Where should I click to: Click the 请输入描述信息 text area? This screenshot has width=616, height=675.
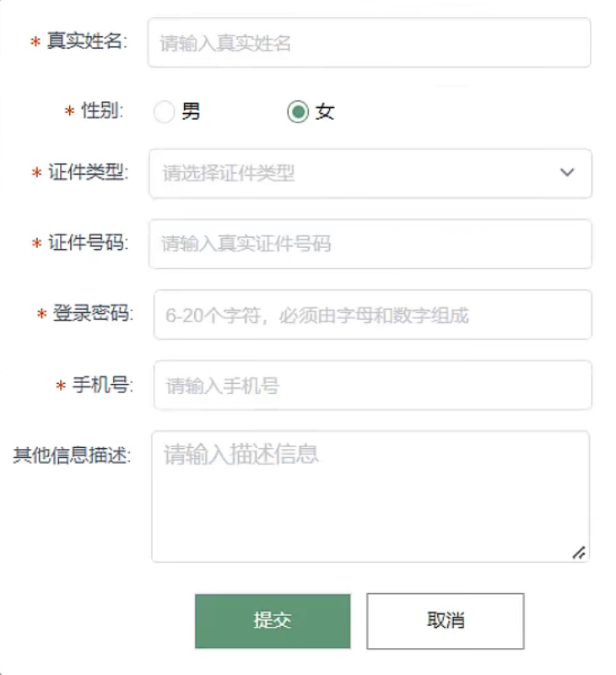(x=370, y=496)
